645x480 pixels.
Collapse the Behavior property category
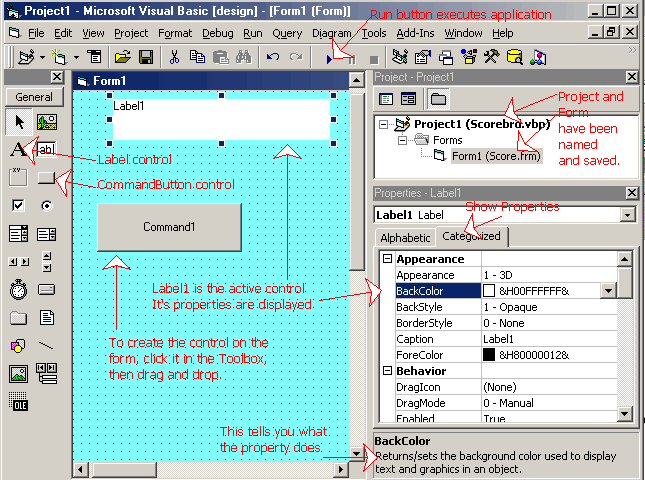point(387,371)
